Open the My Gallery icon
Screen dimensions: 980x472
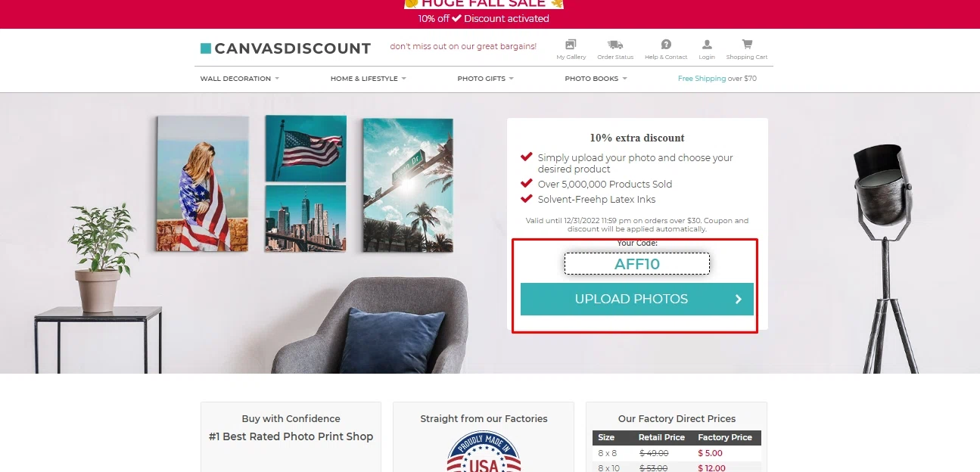(x=571, y=45)
